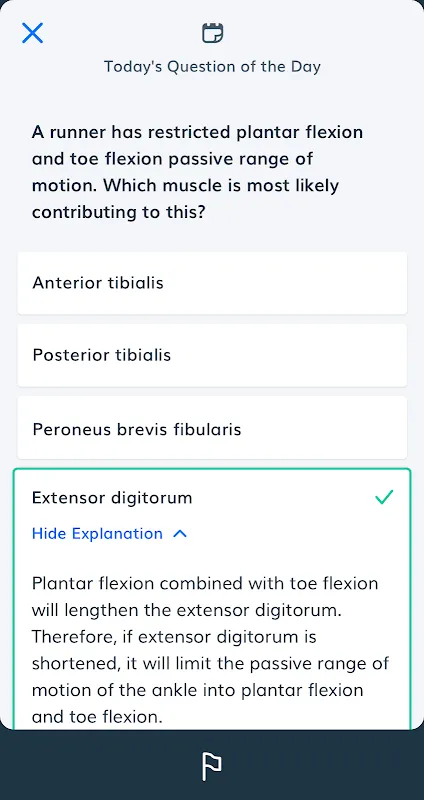424x800 pixels.
Task: Collapse explanation using the up chevron
Action: pos(180,534)
